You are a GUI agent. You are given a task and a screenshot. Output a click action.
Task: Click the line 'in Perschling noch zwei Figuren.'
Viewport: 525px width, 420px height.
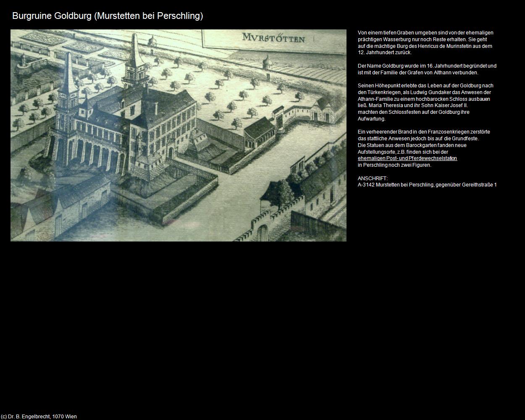(394, 165)
